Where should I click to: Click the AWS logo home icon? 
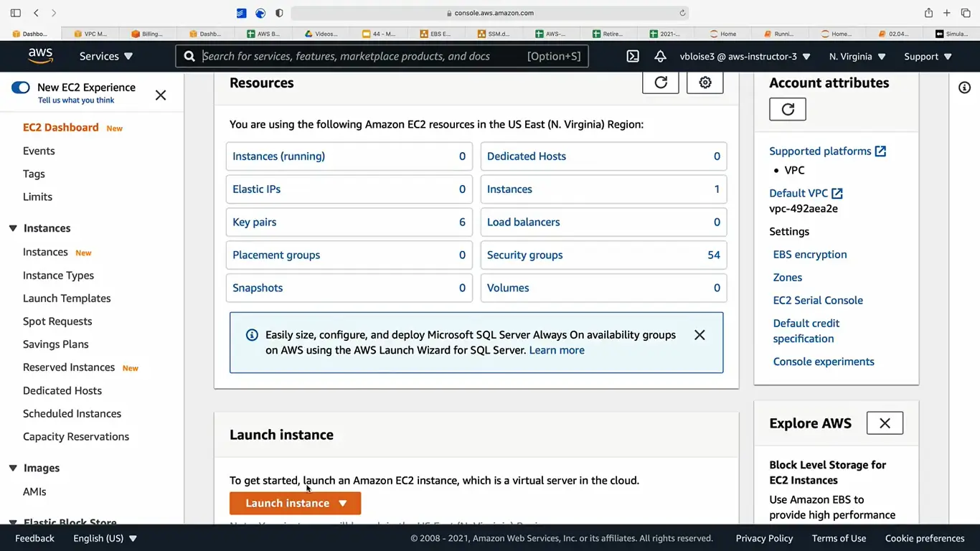[41, 56]
